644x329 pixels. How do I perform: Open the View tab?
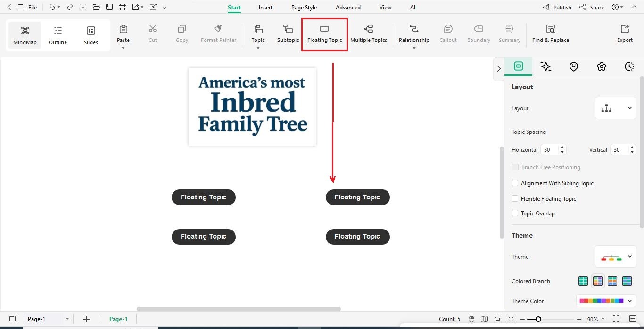(x=385, y=8)
